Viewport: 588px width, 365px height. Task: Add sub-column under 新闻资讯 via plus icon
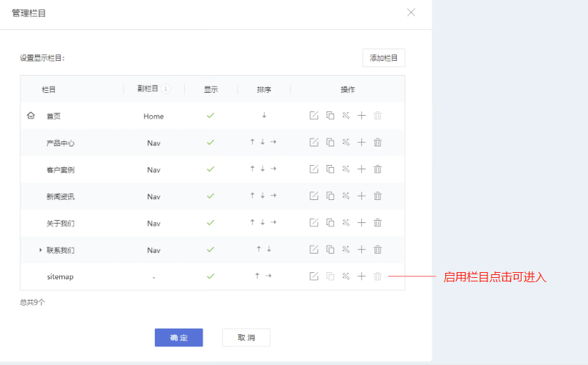coord(361,196)
